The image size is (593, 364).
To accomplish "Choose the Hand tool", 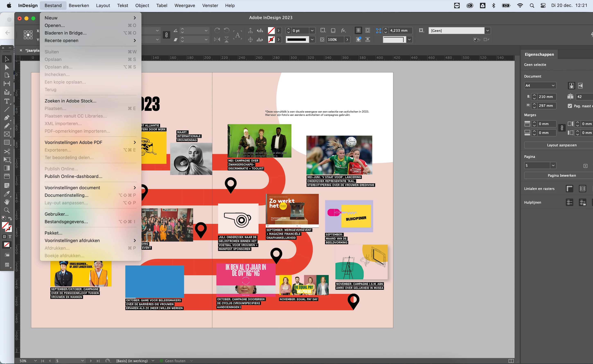I will 7,202.
